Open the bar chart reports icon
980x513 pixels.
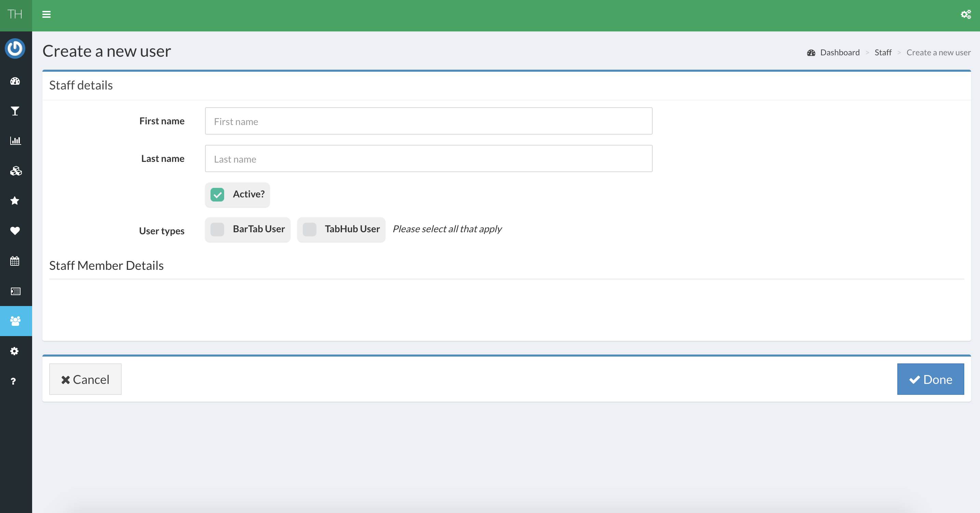click(x=15, y=141)
